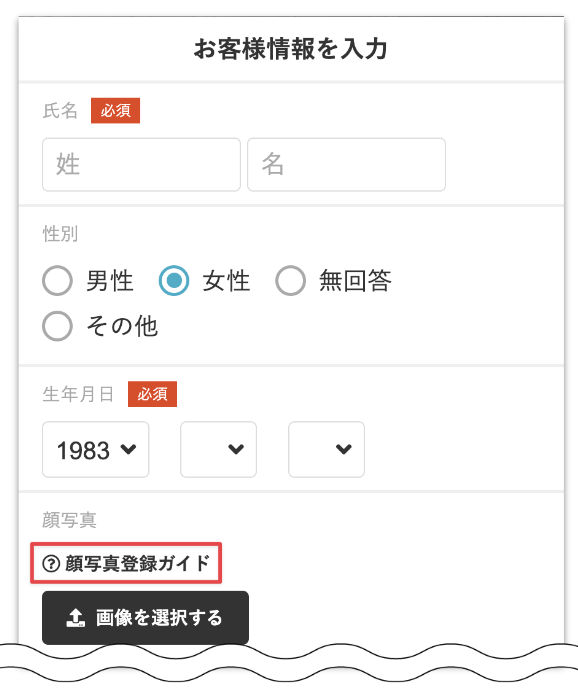Select the 女性 radio button
The image size is (578, 690).
tap(174, 280)
